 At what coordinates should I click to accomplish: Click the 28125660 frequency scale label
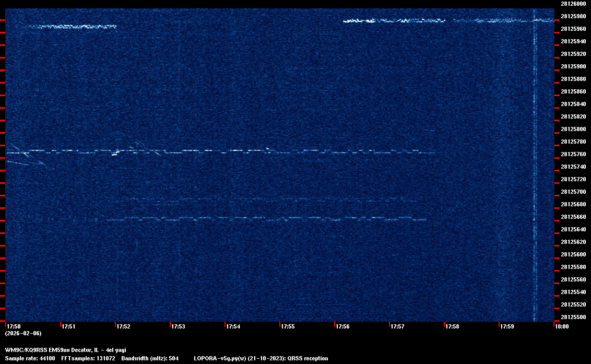(573, 217)
